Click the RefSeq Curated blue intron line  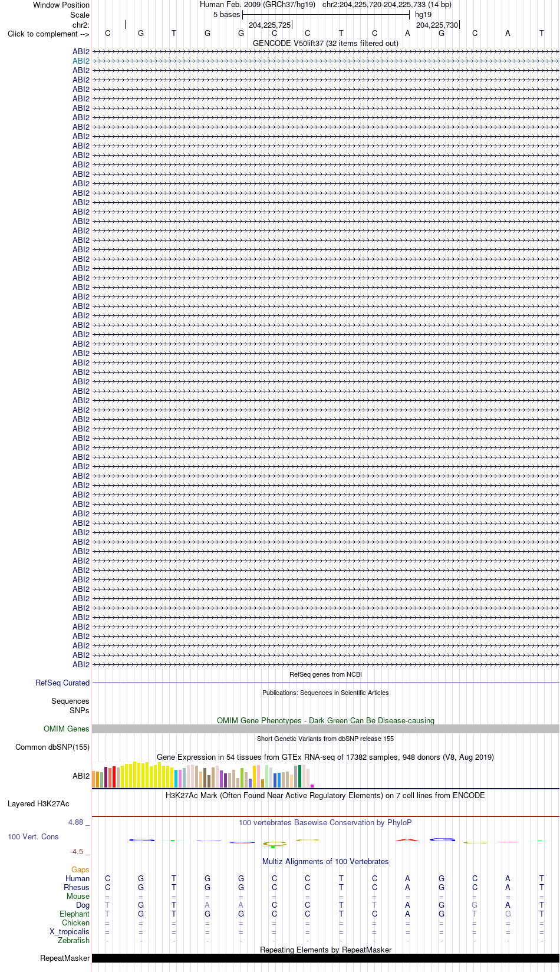325,683
